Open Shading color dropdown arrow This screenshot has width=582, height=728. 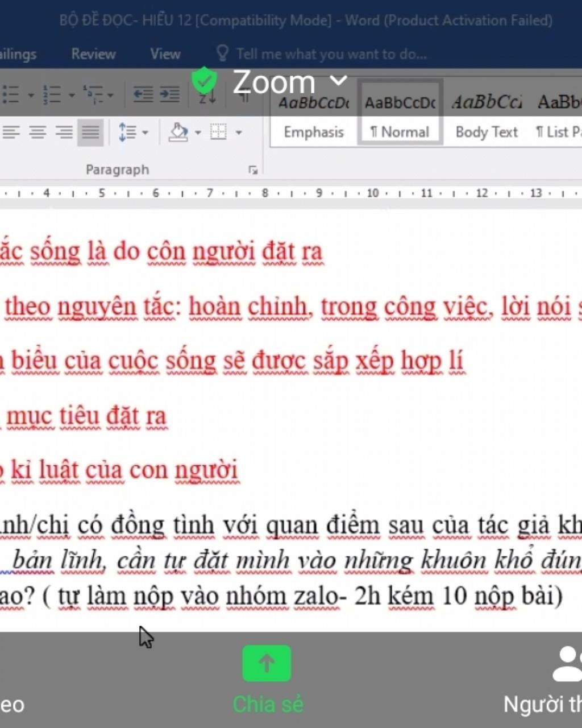click(198, 133)
